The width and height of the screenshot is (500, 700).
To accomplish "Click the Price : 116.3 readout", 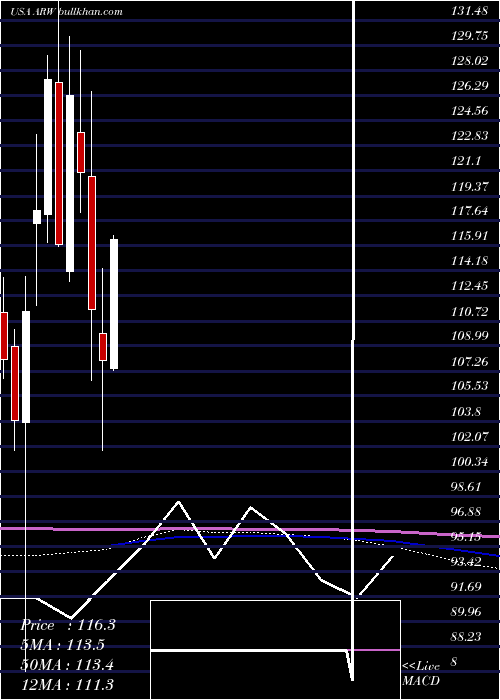I will pos(68,625).
